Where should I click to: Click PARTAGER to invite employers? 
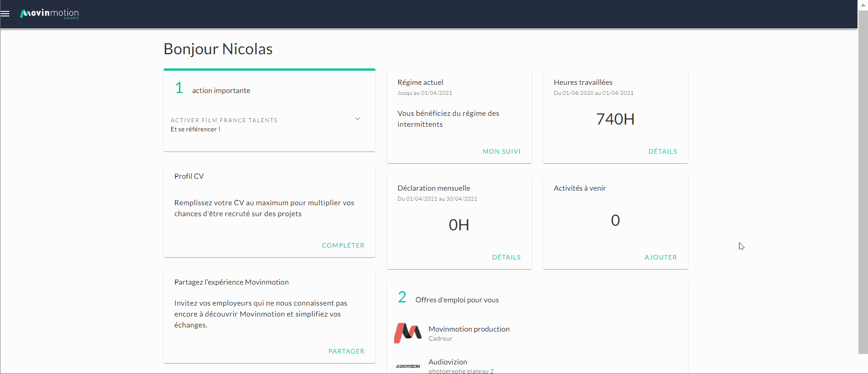(346, 351)
